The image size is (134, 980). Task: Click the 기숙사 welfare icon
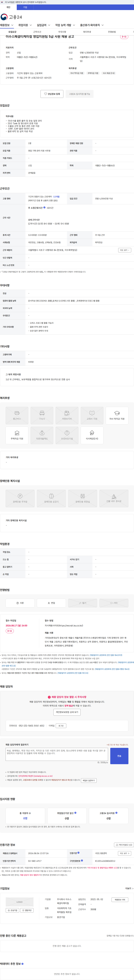(42, 415)
